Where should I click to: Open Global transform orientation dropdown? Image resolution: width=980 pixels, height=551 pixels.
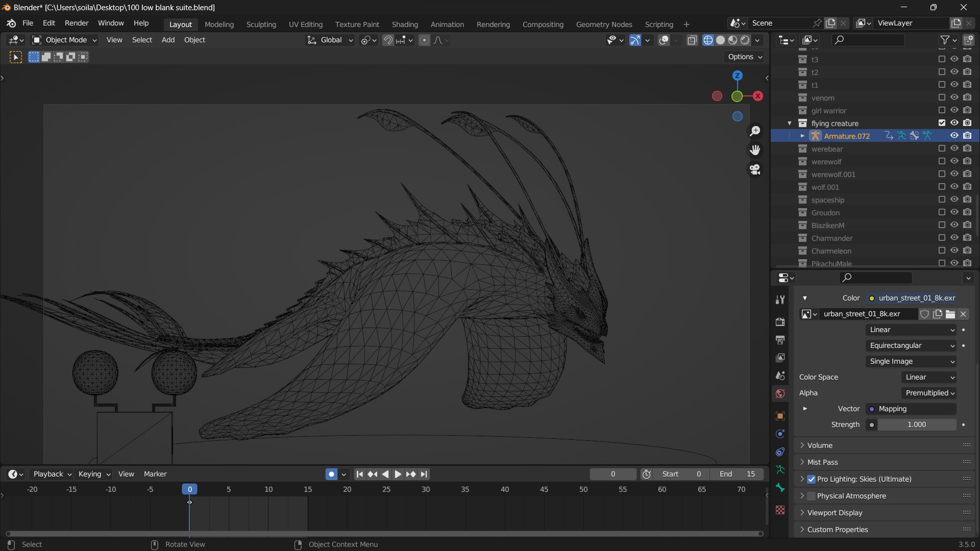click(330, 40)
